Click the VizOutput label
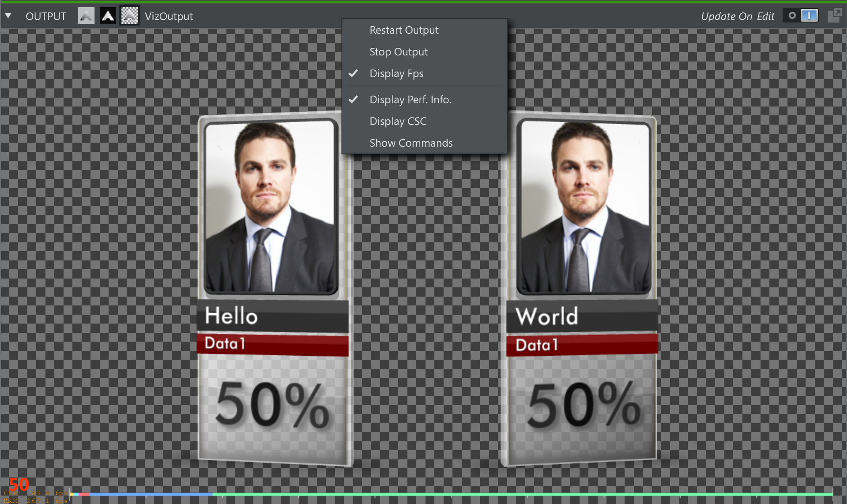This screenshot has height=504, width=847. pyautogui.click(x=169, y=16)
